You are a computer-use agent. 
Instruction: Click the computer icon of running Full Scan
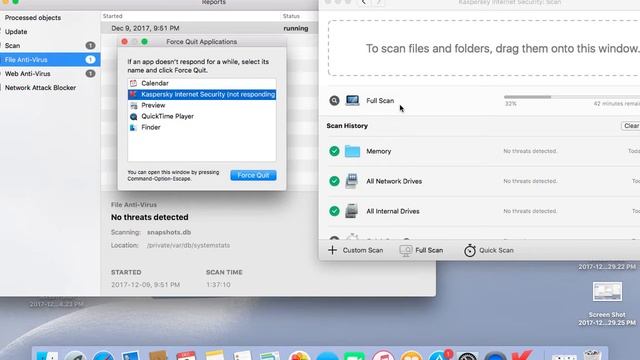click(352, 100)
